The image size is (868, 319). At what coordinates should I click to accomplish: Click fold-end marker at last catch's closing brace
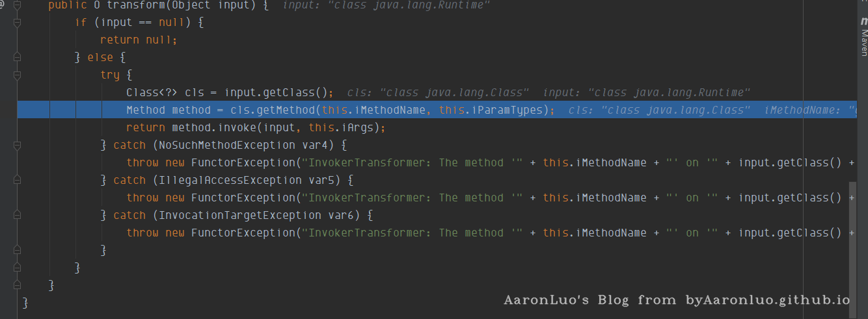(x=17, y=250)
